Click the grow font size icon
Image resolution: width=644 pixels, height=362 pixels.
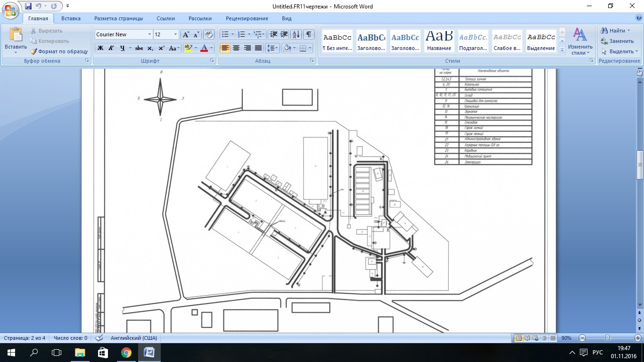pos(186,34)
